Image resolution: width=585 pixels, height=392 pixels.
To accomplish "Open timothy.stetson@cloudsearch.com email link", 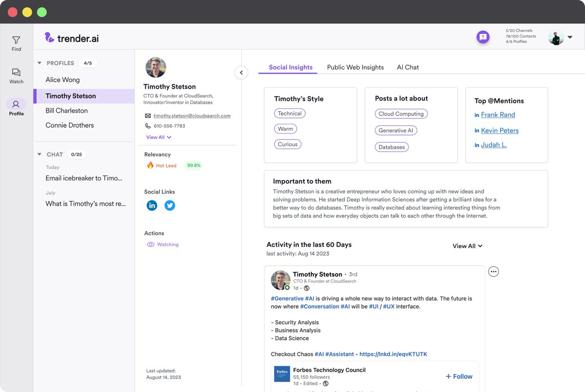I will pos(192,116).
